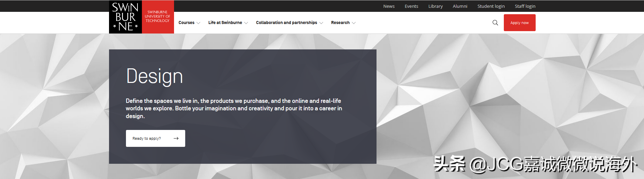Open the Research menu

click(x=340, y=23)
